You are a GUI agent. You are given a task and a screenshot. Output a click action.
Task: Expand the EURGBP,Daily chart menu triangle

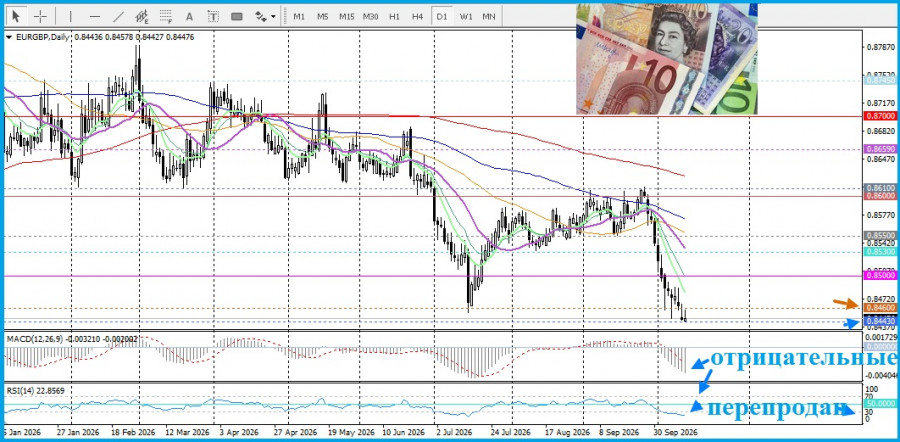tap(8, 37)
